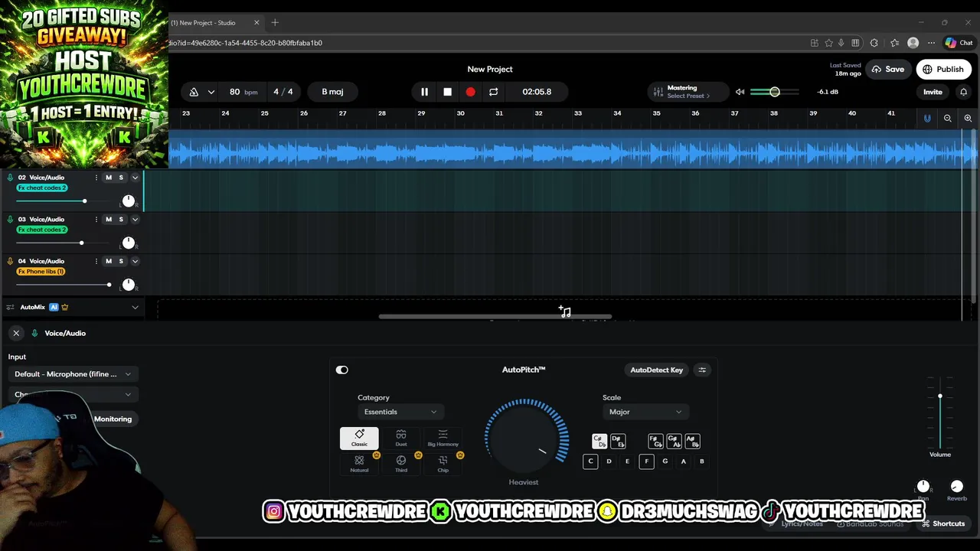Open the metronome options chevron

[x=211, y=92]
